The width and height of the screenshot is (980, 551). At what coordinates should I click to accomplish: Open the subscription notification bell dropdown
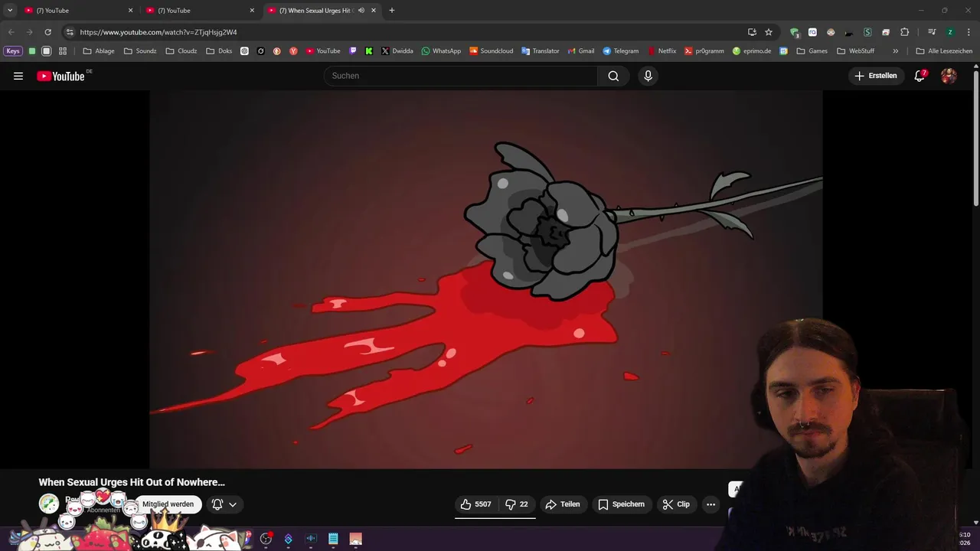224,504
